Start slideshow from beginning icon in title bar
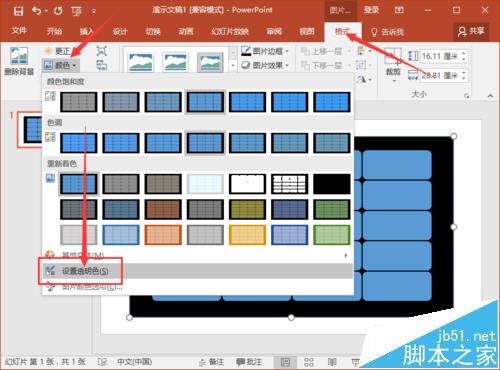The width and height of the screenshot is (500, 370). [x=76, y=11]
